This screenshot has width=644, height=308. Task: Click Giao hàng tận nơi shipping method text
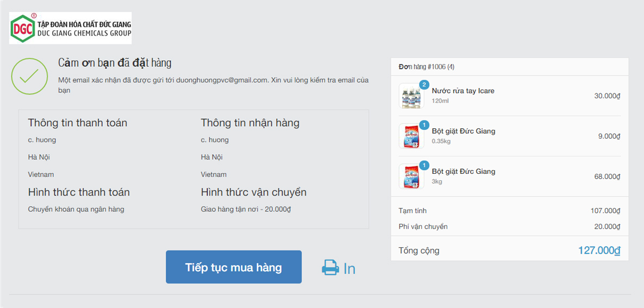pos(247,209)
